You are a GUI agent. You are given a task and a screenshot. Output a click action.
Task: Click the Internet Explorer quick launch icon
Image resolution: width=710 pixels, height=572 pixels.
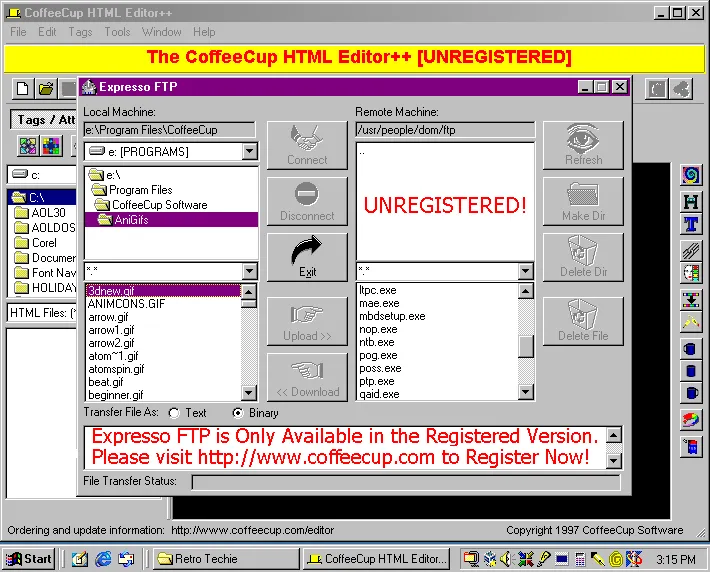point(103,559)
